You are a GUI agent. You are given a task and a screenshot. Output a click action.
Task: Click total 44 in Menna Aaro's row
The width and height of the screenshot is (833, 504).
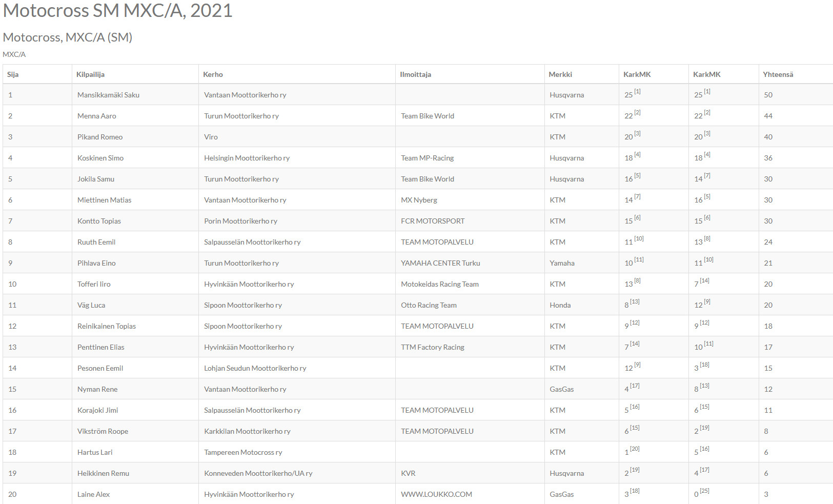tap(768, 116)
